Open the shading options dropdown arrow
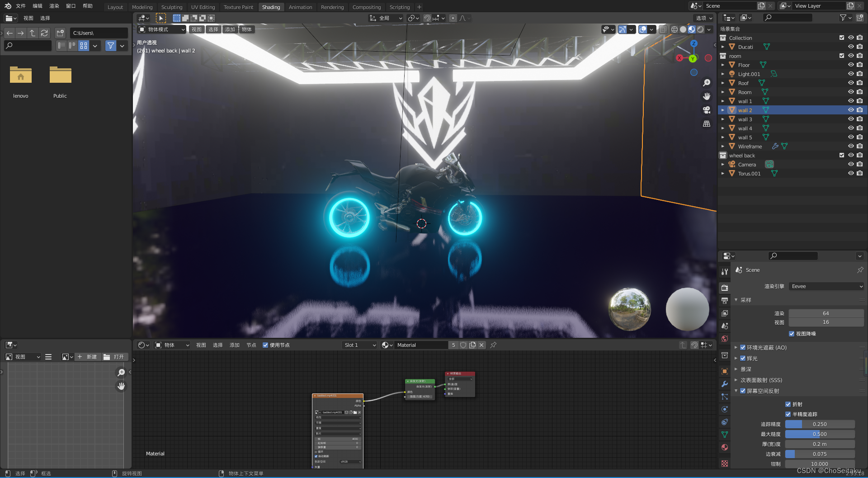Image resolution: width=868 pixels, height=478 pixels. click(x=710, y=29)
